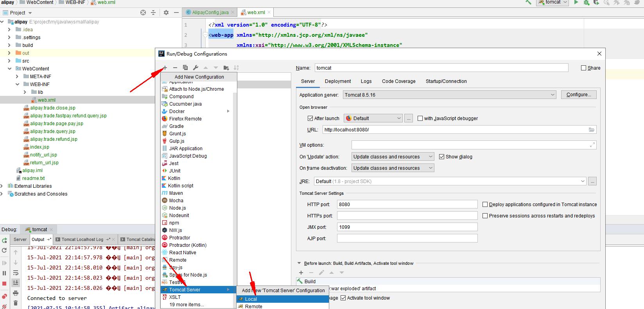Image resolution: width=644 pixels, height=309 pixels.
Task: Click the Rerun tomcat icon in Debug panel
Action: pyautogui.click(x=5, y=240)
